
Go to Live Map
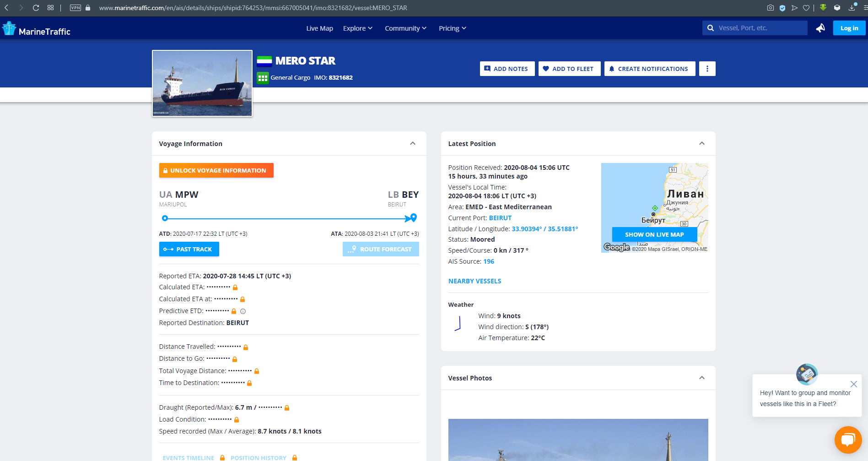click(x=319, y=28)
